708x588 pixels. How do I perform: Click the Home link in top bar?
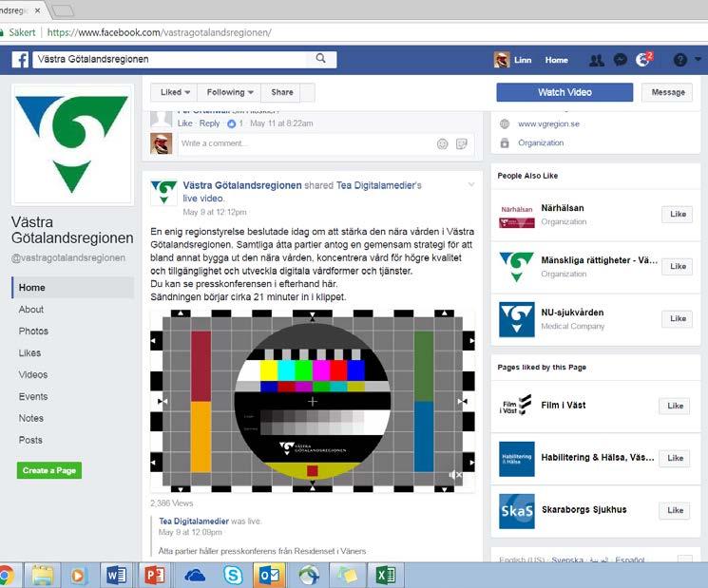(556, 60)
